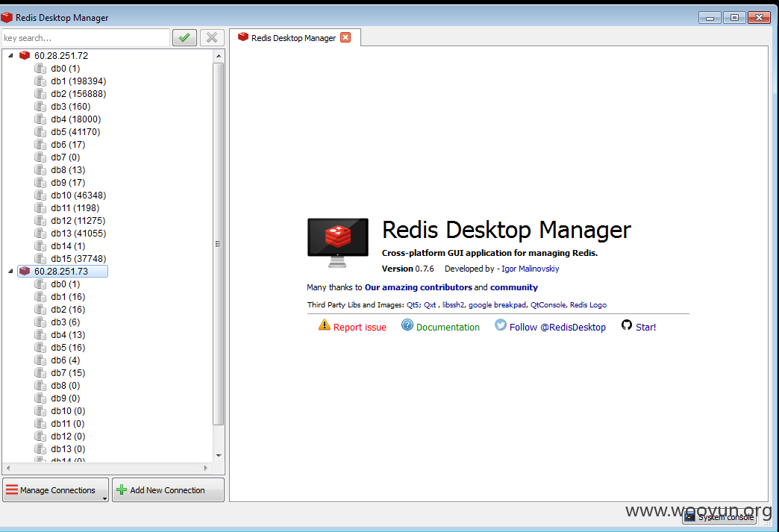Open the libssh2 link

click(x=453, y=304)
